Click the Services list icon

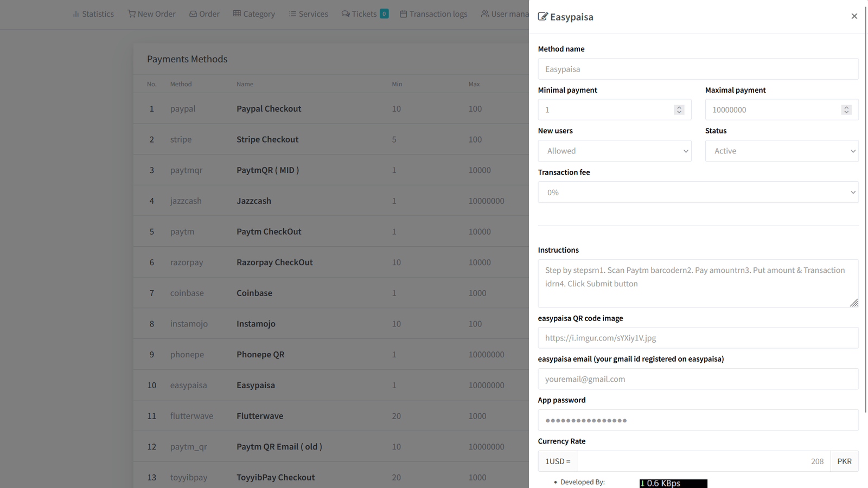[293, 14]
